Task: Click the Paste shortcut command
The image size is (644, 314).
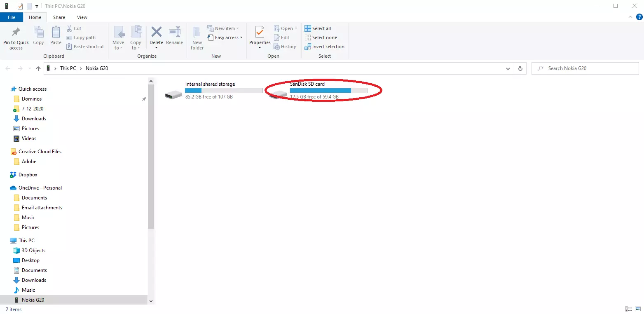Action: pyautogui.click(x=85, y=47)
